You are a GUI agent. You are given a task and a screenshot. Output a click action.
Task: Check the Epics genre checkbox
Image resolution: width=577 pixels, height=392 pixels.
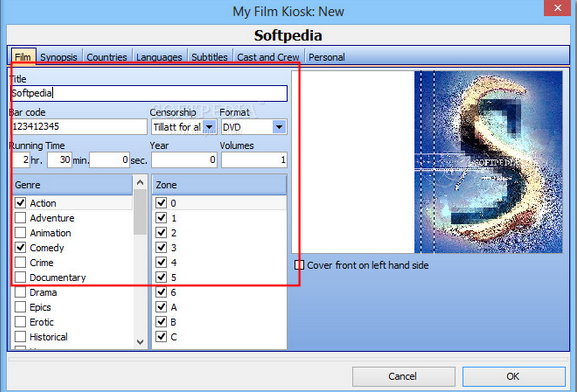point(21,307)
